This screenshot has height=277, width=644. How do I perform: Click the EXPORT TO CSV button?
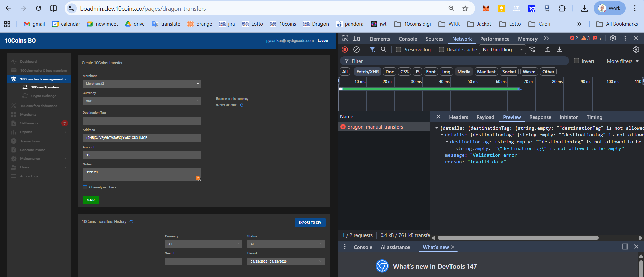[310, 222]
